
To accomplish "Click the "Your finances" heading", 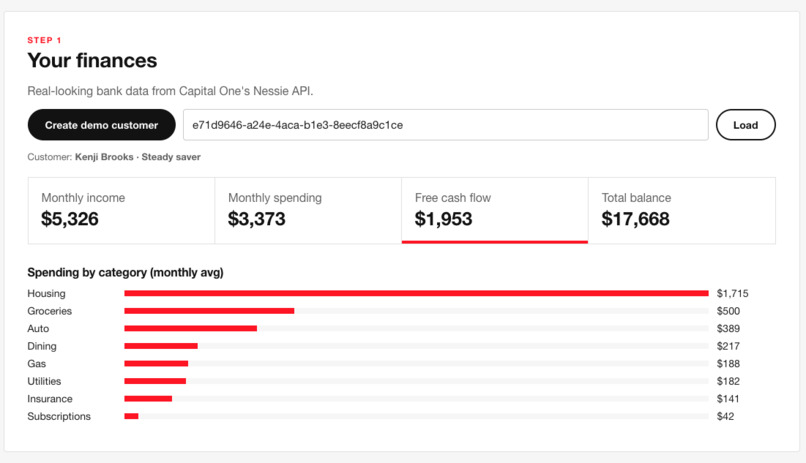I will [x=92, y=61].
